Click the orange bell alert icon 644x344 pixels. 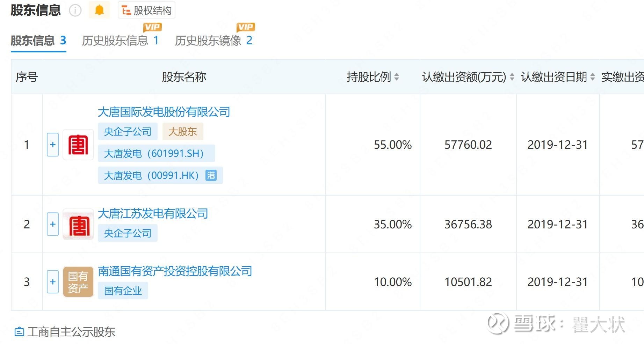coord(99,10)
